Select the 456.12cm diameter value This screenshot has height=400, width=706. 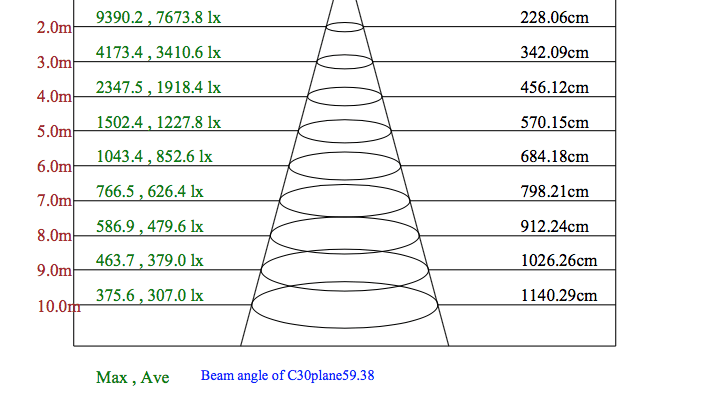[554, 87]
